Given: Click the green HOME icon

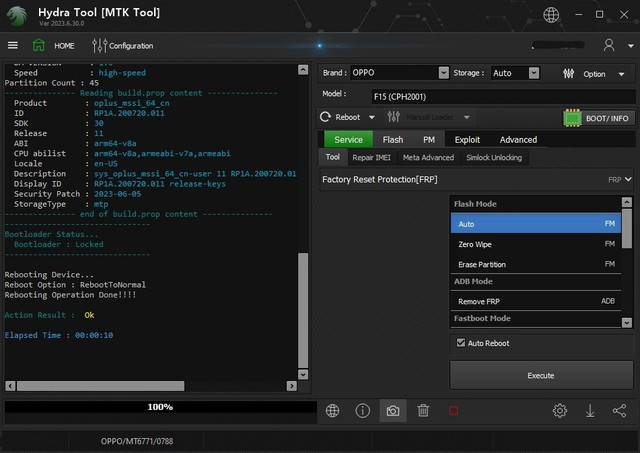Looking at the screenshot, I should coord(38,45).
